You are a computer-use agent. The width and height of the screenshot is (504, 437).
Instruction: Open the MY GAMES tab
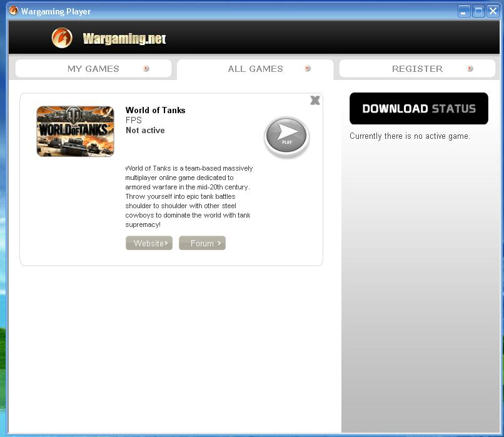point(93,68)
